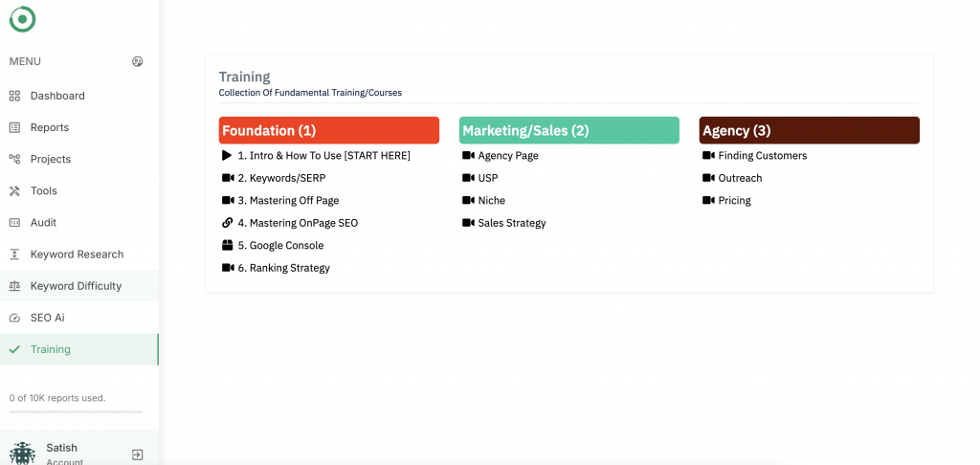Click the Keyword Research icon
This screenshot has width=980, height=465.
[x=14, y=255]
